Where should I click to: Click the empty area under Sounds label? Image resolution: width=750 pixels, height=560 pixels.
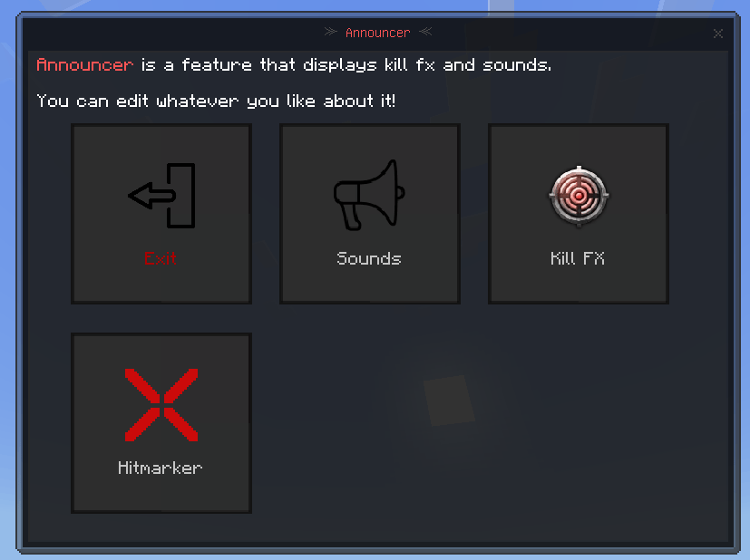pyautogui.click(x=370, y=284)
